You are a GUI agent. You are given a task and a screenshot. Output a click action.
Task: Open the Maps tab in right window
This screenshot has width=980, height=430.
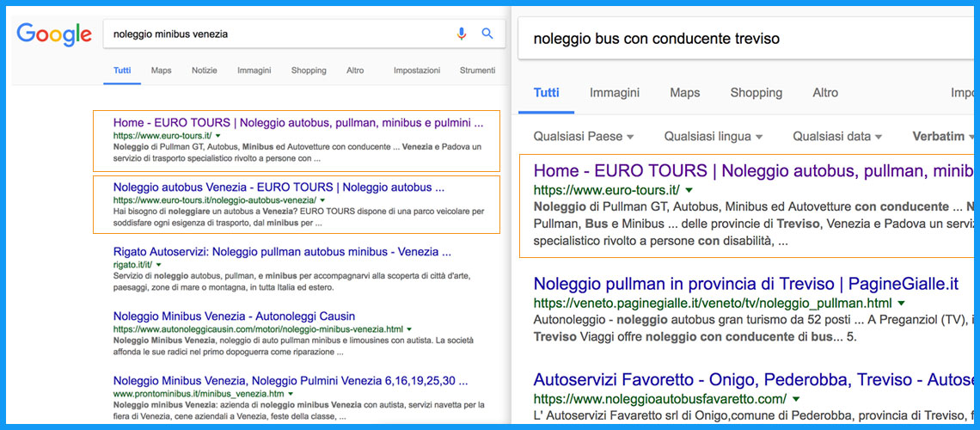point(685,93)
